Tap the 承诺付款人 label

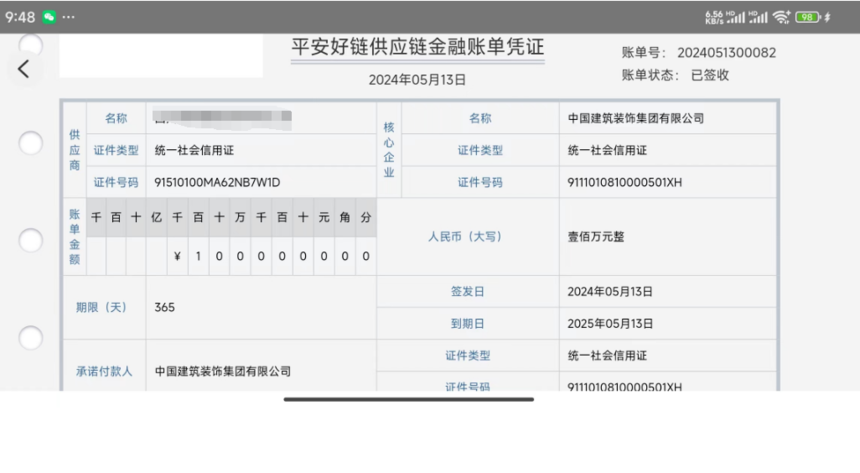(x=104, y=371)
